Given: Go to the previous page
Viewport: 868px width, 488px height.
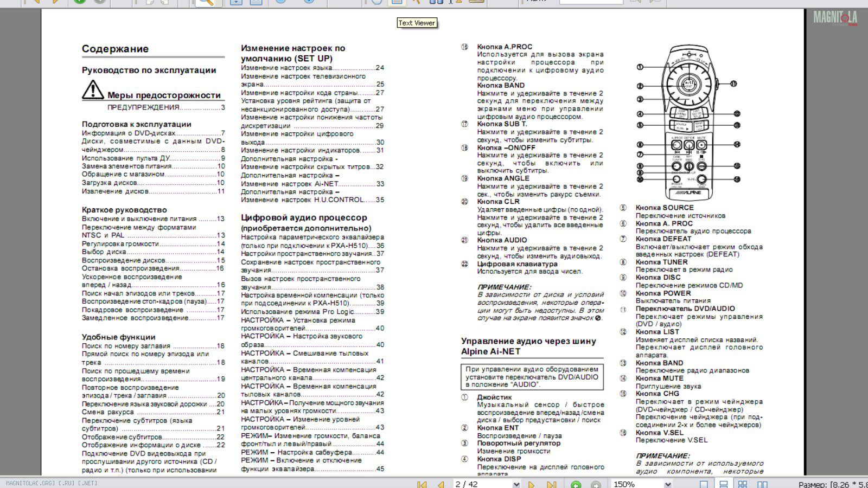Looking at the screenshot, I should point(441,484).
